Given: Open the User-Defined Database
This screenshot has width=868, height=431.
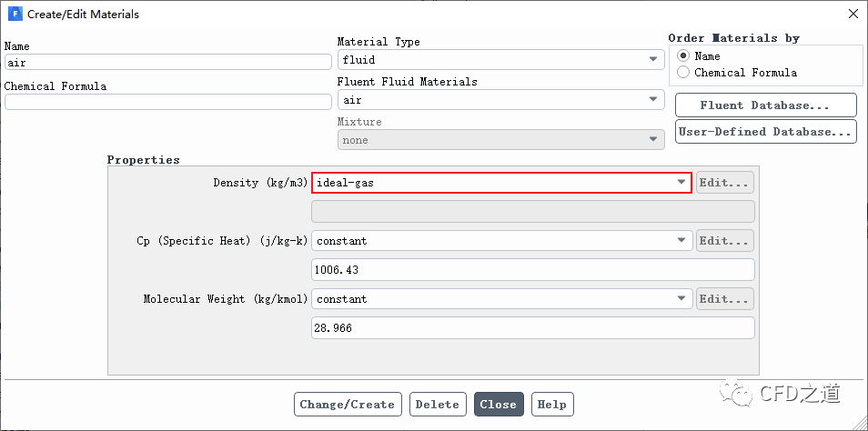Looking at the screenshot, I should pyautogui.click(x=765, y=132).
